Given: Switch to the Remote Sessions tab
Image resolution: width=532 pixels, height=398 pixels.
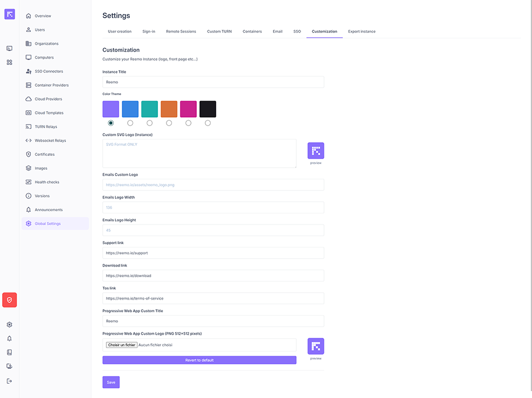Looking at the screenshot, I should [x=181, y=31].
